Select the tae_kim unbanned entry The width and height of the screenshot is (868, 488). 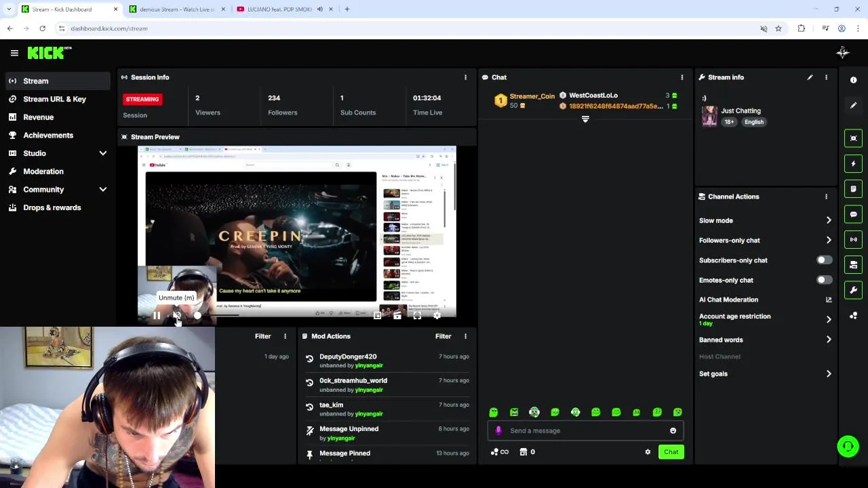[387, 409]
